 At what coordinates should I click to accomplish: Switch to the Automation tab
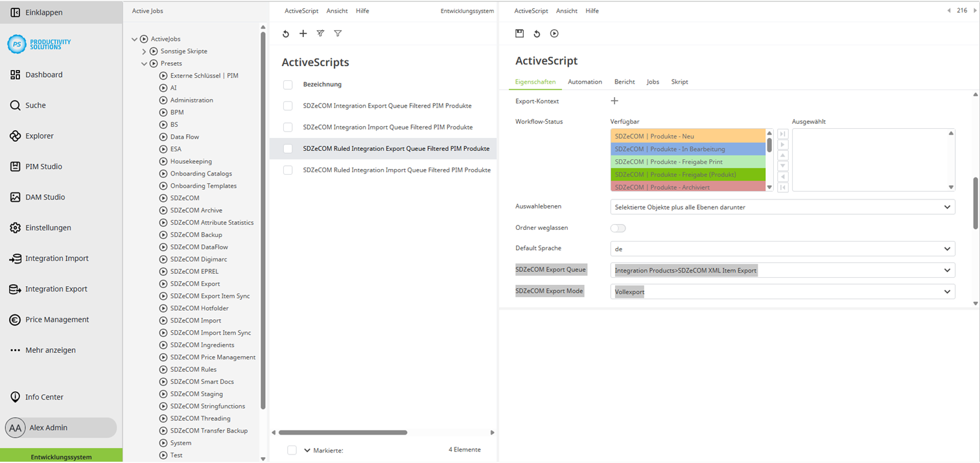click(585, 82)
